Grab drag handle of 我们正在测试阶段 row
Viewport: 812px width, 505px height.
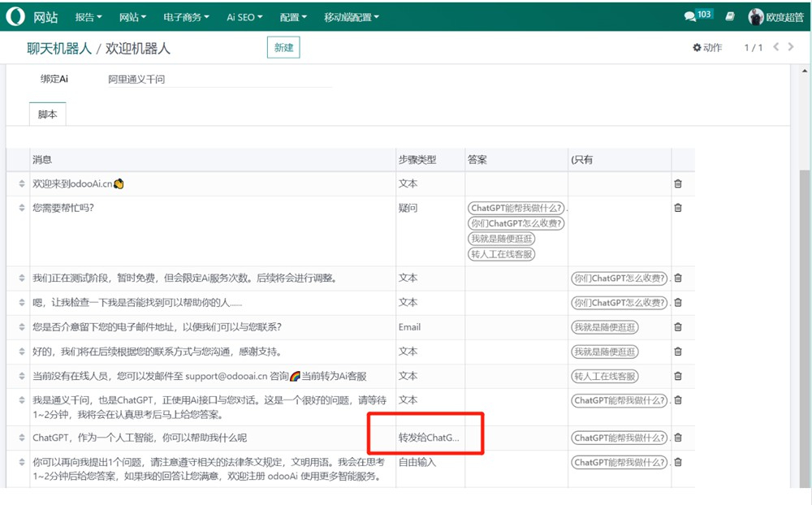click(x=22, y=278)
